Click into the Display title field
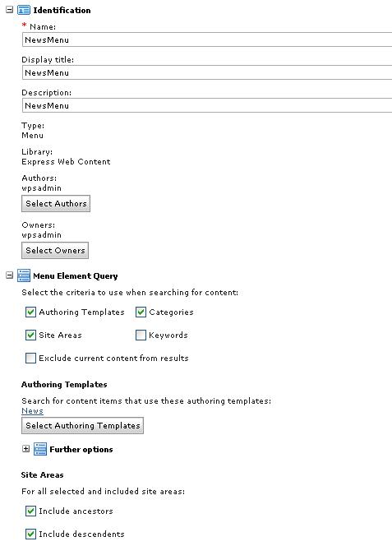Image resolution: width=392 pixels, height=546 pixels. point(207,73)
